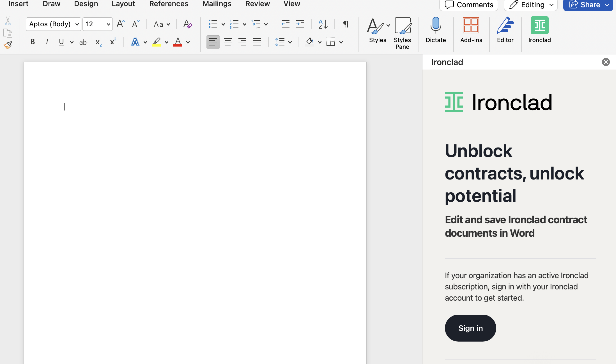Apply text effects blue A
The height and width of the screenshot is (364, 616).
coord(135,42)
